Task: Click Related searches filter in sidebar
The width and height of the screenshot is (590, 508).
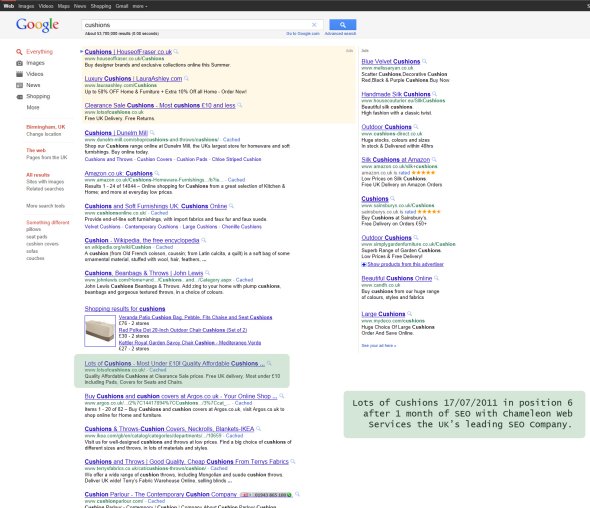Action: pos(45,189)
